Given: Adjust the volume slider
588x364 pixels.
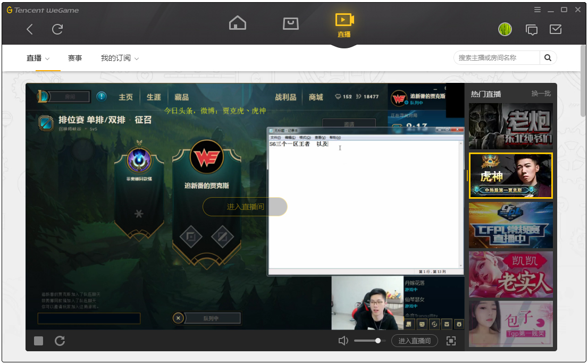Looking at the screenshot, I should [377, 341].
